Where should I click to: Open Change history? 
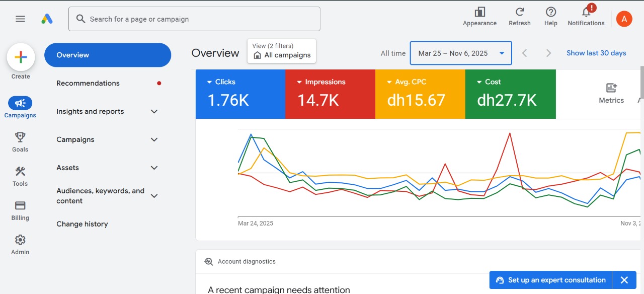pos(82,224)
